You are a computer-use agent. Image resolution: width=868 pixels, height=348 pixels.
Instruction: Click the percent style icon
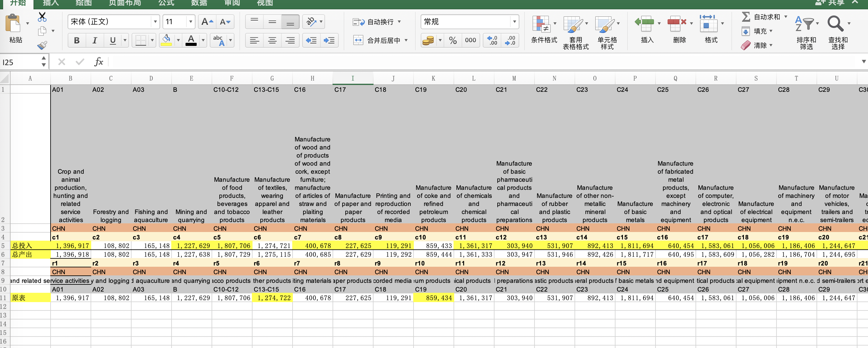(x=453, y=40)
